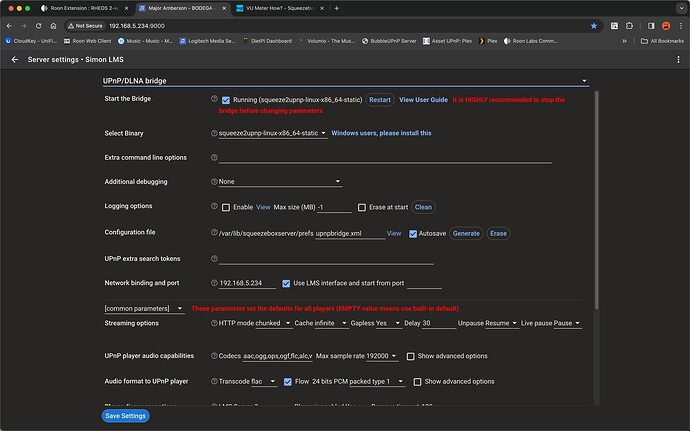This screenshot has width=690, height=431.
Task: Show more bookmarks with the double chevron
Action: pyautogui.click(x=624, y=41)
